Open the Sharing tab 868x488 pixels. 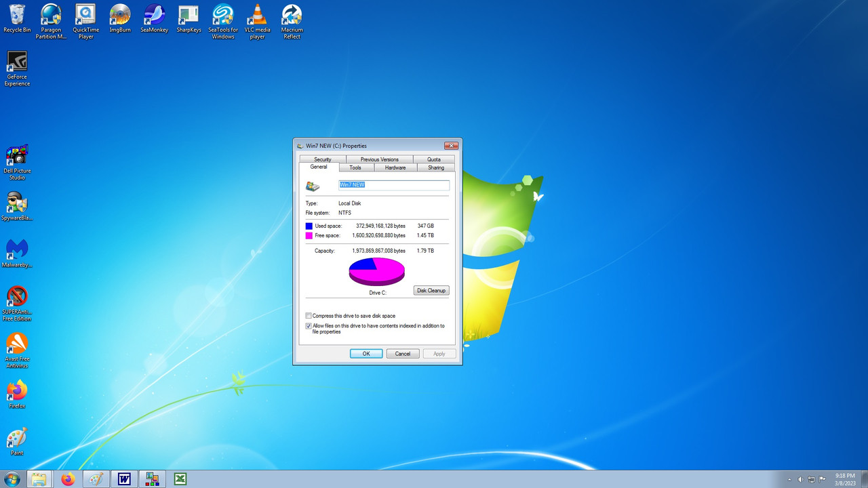click(x=436, y=167)
